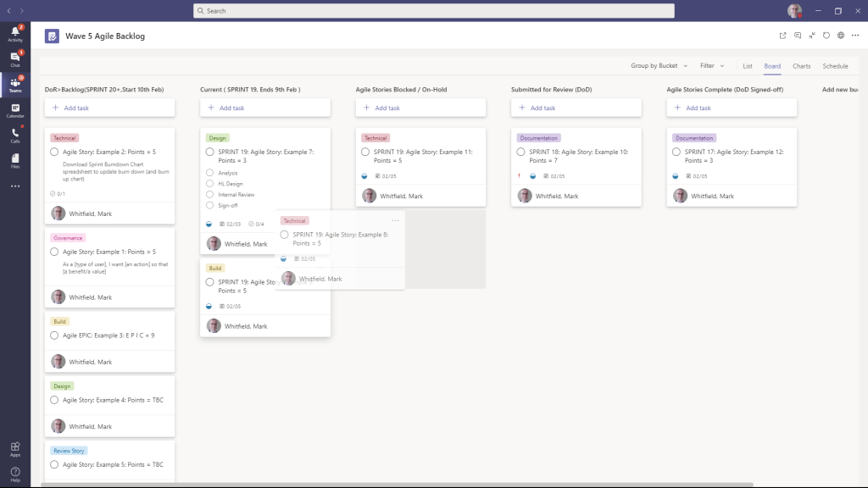Open the Calls icon in sidebar
This screenshot has width=868, height=488.
(14, 133)
